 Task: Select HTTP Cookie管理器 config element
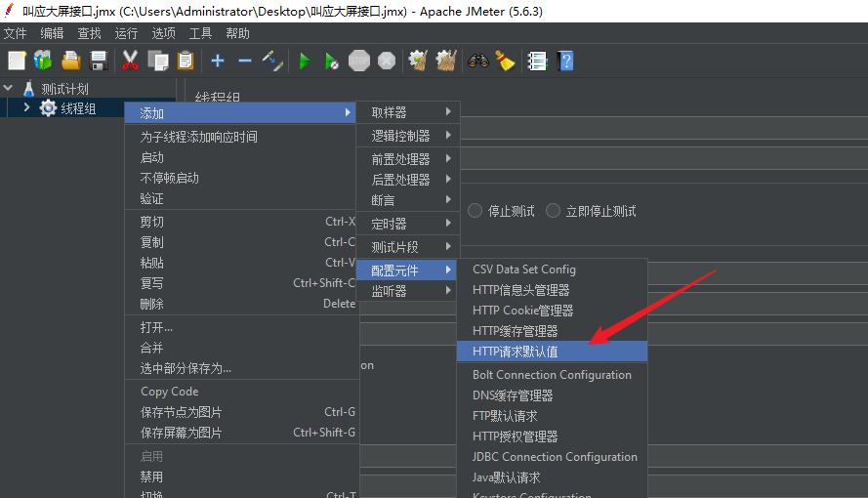click(x=552, y=311)
